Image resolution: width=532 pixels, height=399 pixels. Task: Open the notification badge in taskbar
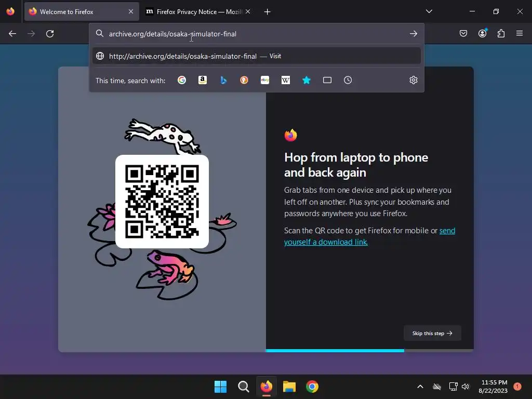coord(517,386)
